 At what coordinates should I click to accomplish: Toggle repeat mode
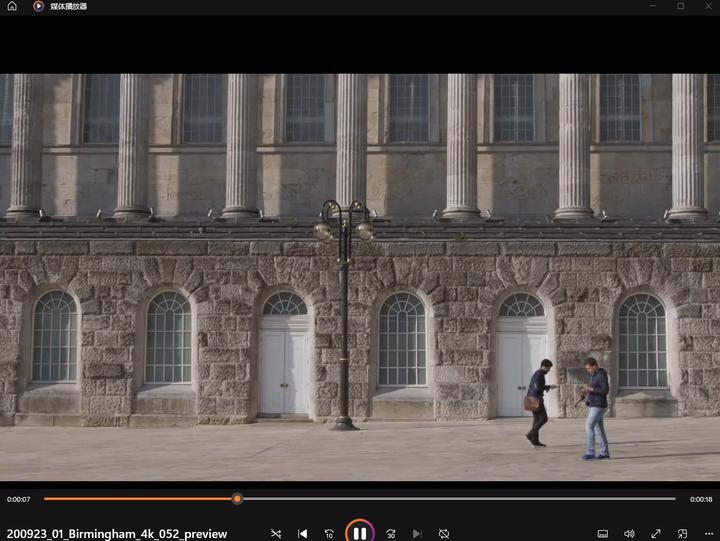pos(444,534)
